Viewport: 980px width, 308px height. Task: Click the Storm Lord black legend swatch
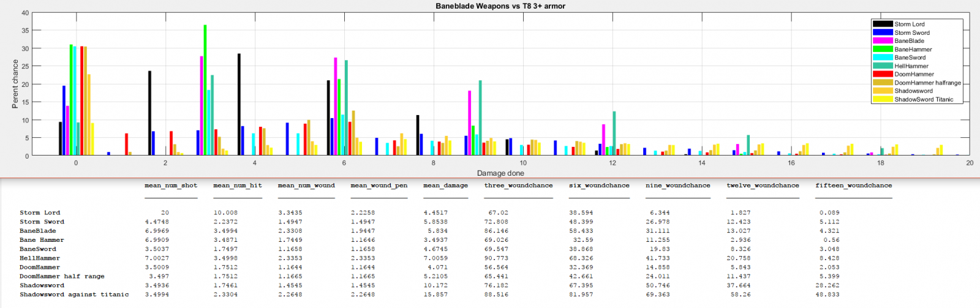[x=883, y=24]
